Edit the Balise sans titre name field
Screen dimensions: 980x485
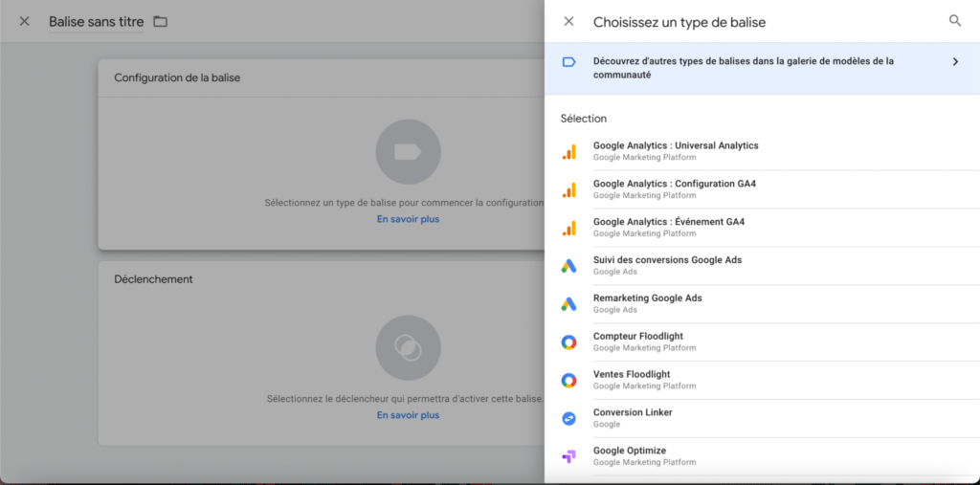97,22
